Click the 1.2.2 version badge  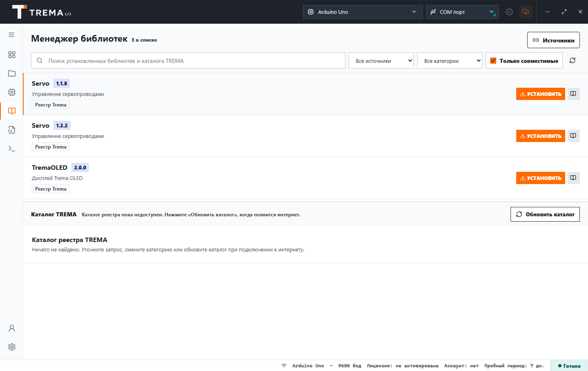coord(62,125)
